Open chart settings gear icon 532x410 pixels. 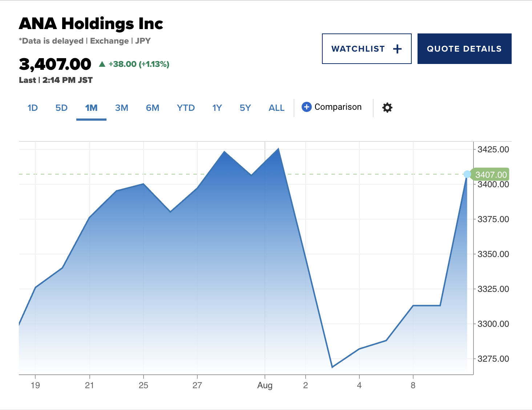[x=387, y=108]
